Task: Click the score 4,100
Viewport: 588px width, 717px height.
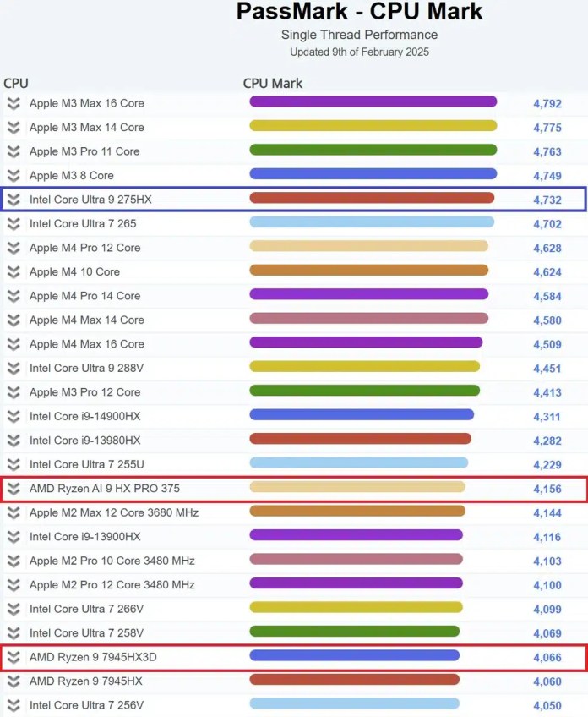Action: (547, 585)
